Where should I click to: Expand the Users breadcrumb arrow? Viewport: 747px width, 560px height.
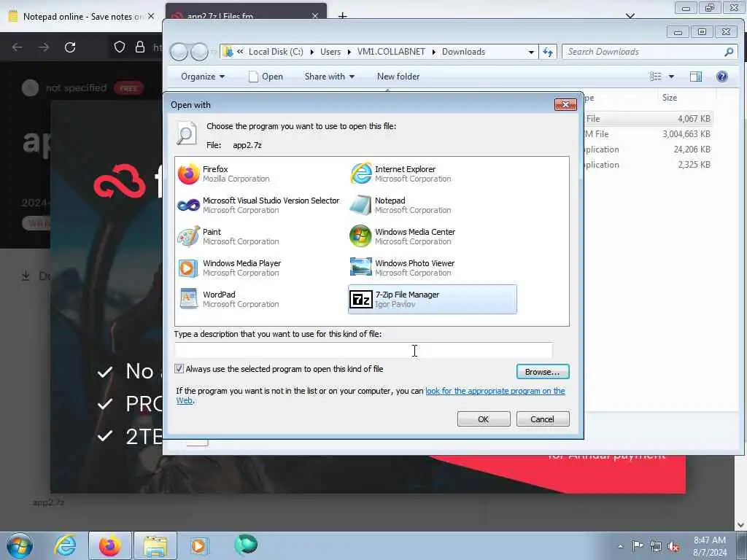click(x=349, y=52)
